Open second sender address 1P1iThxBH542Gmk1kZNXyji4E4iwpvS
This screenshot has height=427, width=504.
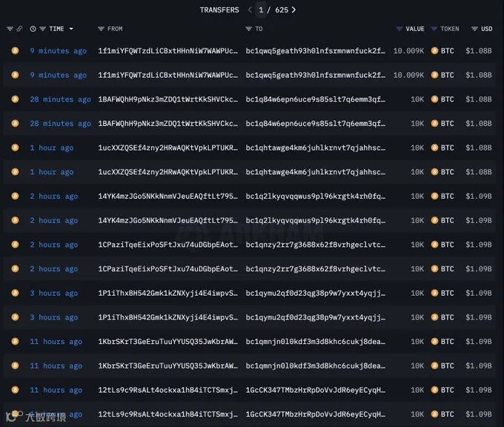pyautogui.click(x=168, y=317)
